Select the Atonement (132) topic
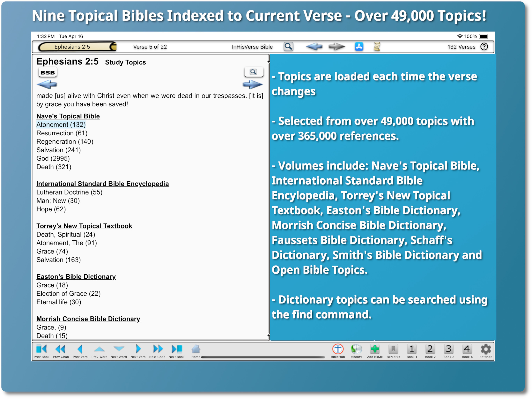 [x=61, y=125]
